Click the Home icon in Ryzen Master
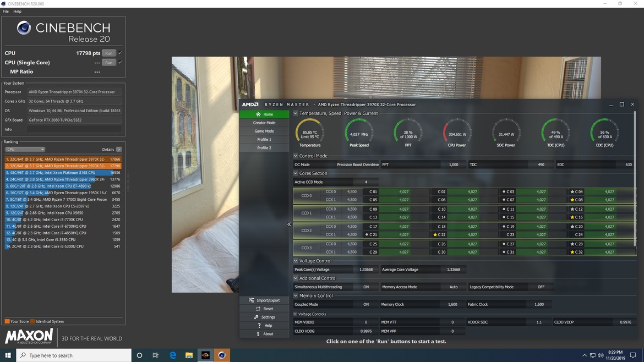 pyautogui.click(x=258, y=114)
